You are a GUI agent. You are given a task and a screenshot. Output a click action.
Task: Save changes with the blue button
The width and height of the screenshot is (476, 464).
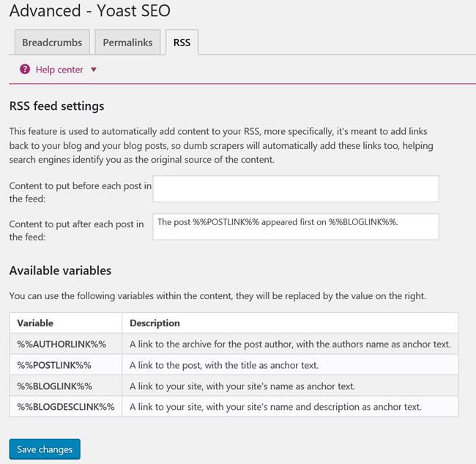pos(45,449)
